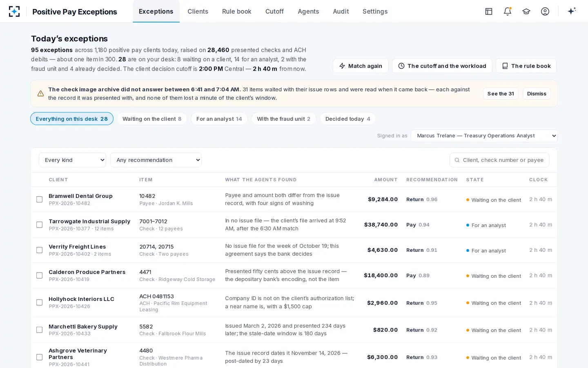Select the Bramwell Dental Group row checkbox
Screen dimensions: 588x368
[x=40, y=200]
